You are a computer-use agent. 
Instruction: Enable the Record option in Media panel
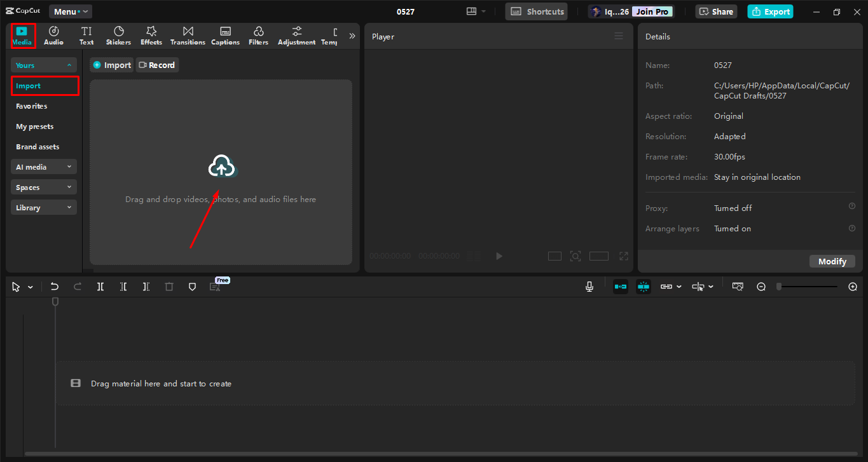click(156, 64)
